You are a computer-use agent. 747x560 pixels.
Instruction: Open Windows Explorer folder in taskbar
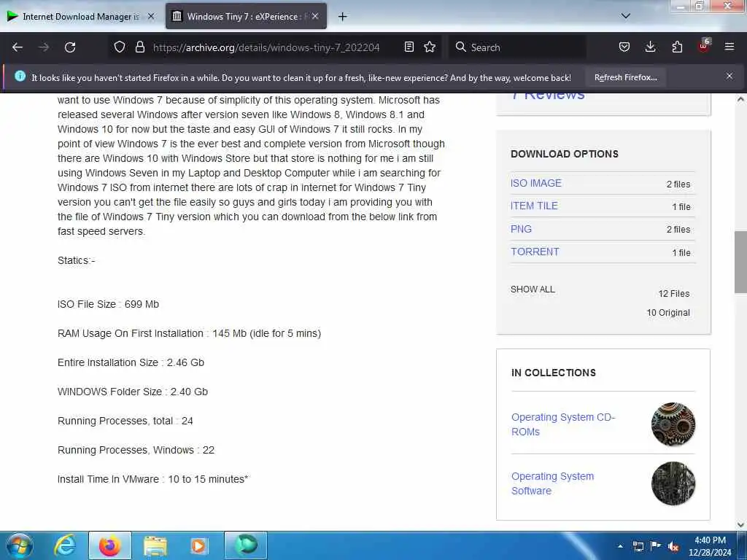[155, 545]
